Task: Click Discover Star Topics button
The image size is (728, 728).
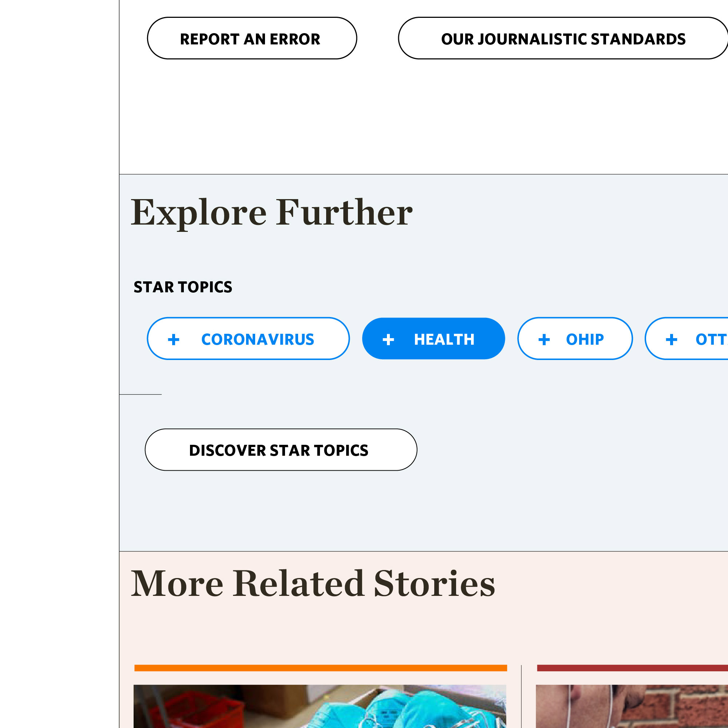Action: click(x=281, y=450)
